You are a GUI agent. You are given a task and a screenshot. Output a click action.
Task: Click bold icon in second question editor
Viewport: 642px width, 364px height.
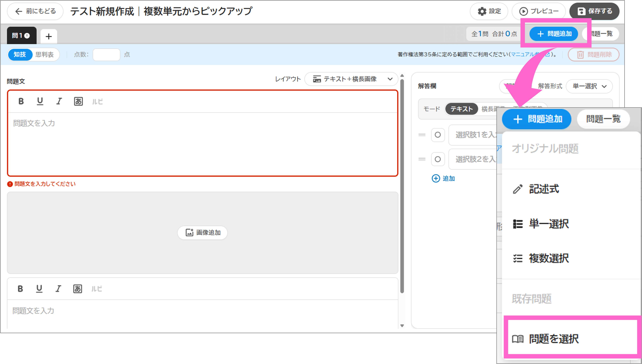pyautogui.click(x=20, y=289)
